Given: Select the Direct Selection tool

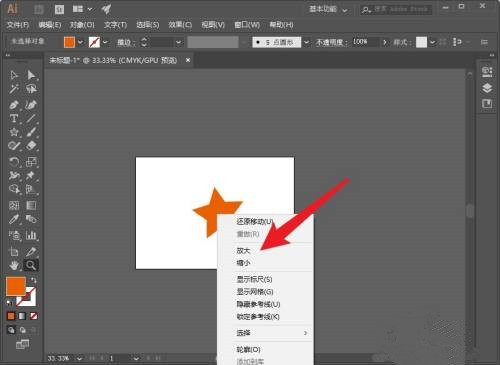Looking at the screenshot, I should (x=31, y=75).
